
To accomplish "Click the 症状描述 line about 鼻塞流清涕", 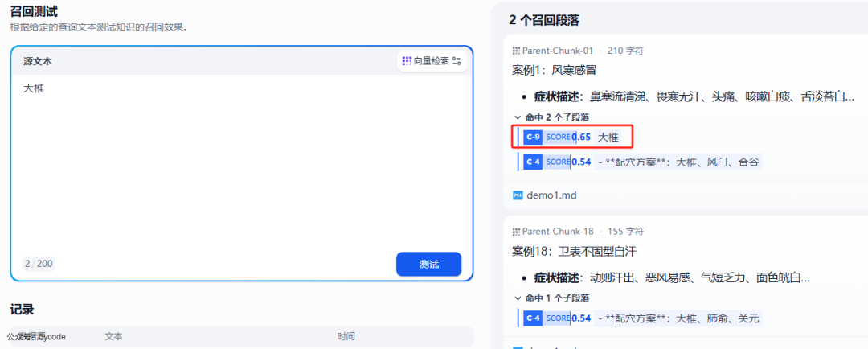I will (x=694, y=97).
